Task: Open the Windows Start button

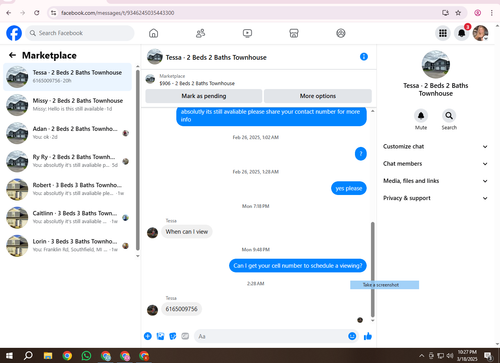Action: click(x=9, y=356)
